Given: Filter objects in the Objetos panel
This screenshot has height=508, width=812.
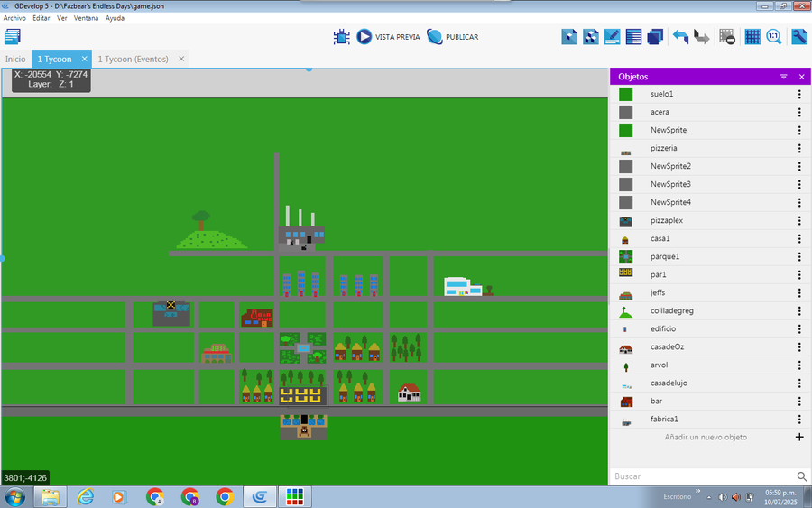Looking at the screenshot, I should pyautogui.click(x=783, y=77).
